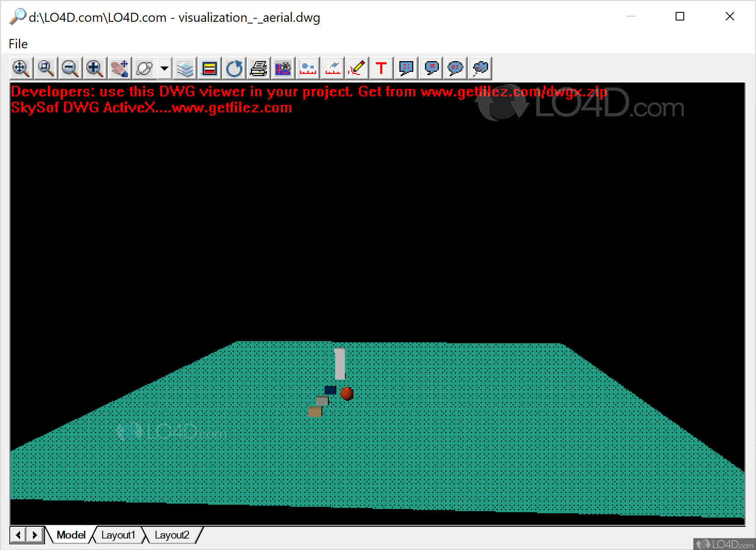Print the drawing
Screen dimensions: 756x550
click(259, 68)
